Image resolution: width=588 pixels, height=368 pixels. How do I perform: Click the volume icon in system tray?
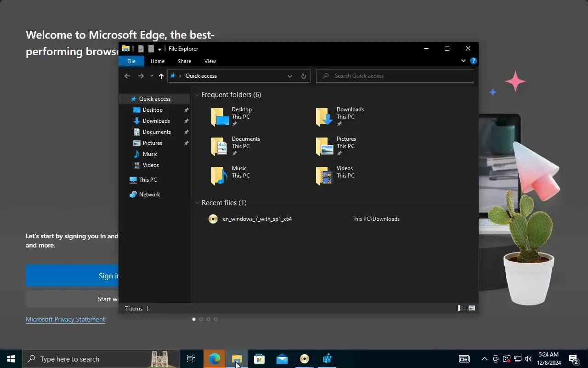coord(528,359)
